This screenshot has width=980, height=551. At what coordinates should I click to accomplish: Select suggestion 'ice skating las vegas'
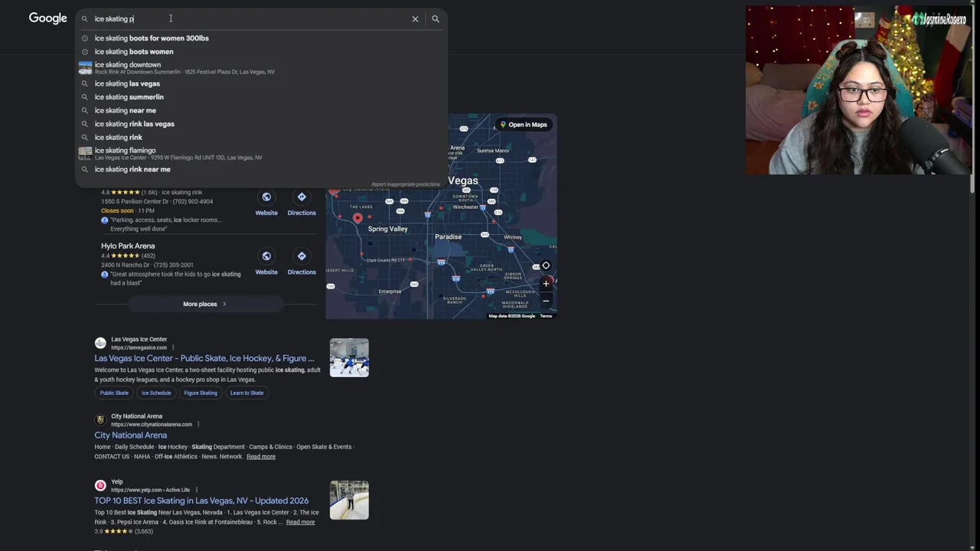127,83
